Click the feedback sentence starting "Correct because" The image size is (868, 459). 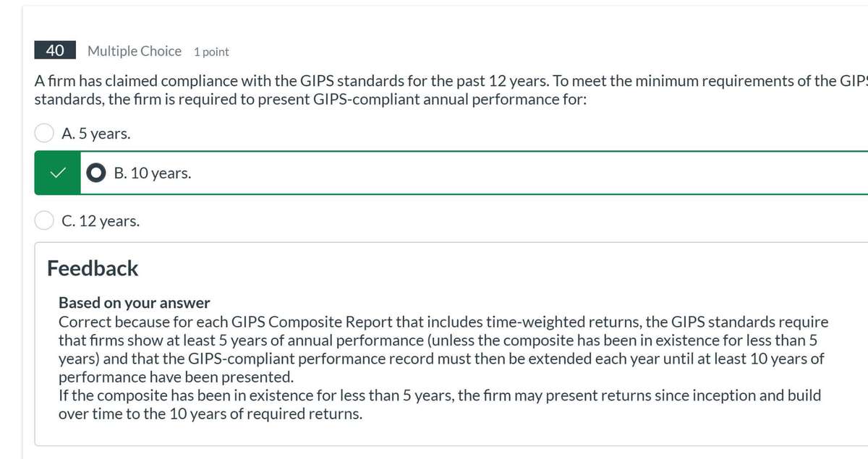(443, 321)
